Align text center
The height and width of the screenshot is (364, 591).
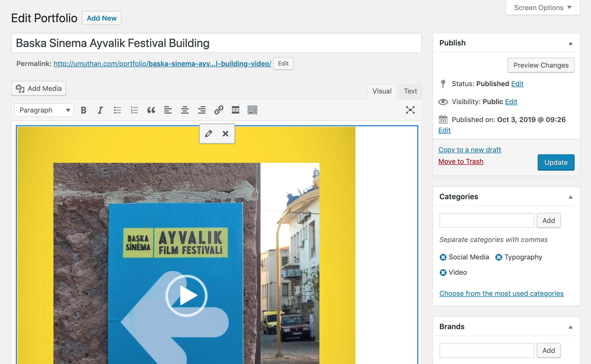point(185,110)
